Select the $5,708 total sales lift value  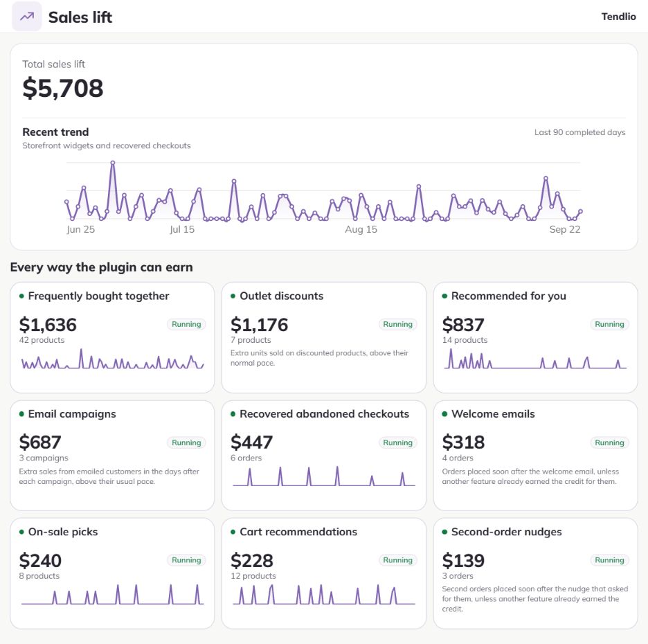(x=63, y=88)
